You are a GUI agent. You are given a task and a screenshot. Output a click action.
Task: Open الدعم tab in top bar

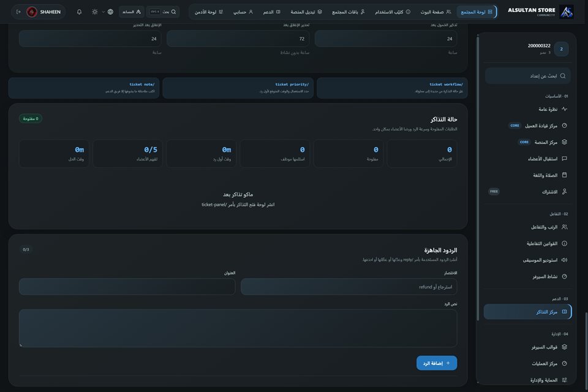click(271, 12)
